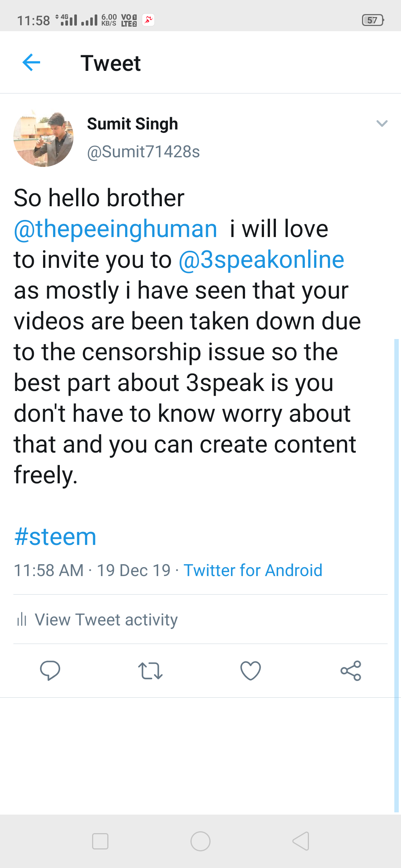
Task: Tap the @Sumit71428s handle
Action: pos(143,152)
